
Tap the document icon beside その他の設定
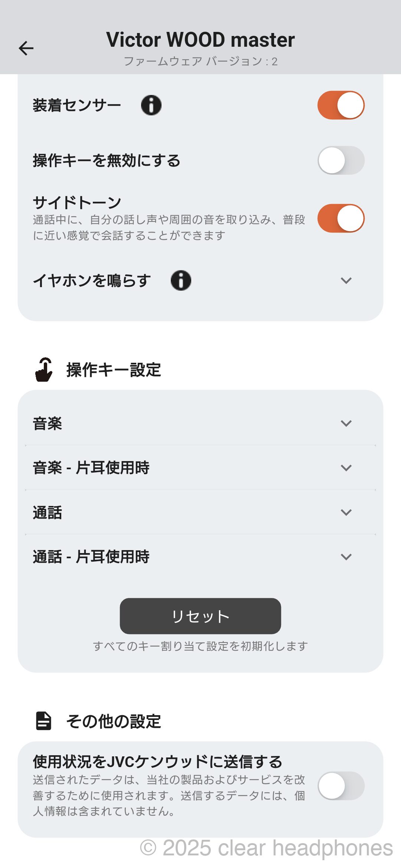click(x=43, y=721)
